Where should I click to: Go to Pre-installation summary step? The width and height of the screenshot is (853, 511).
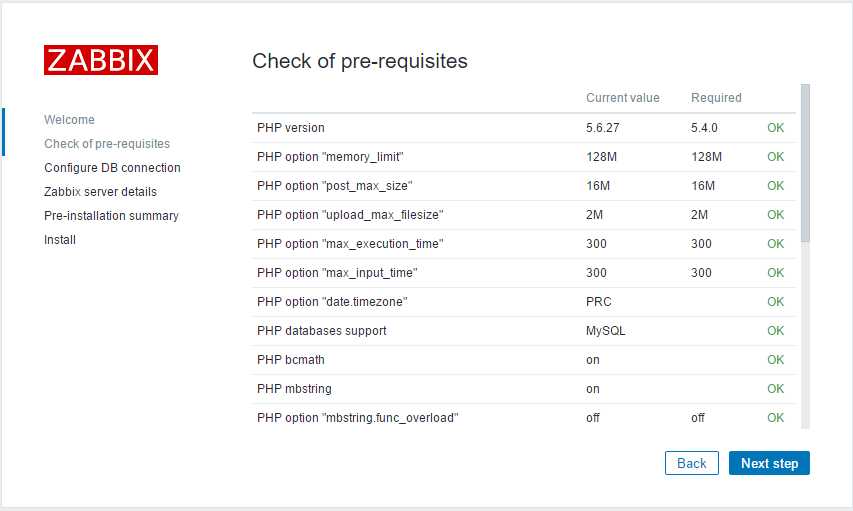coord(111,216)
